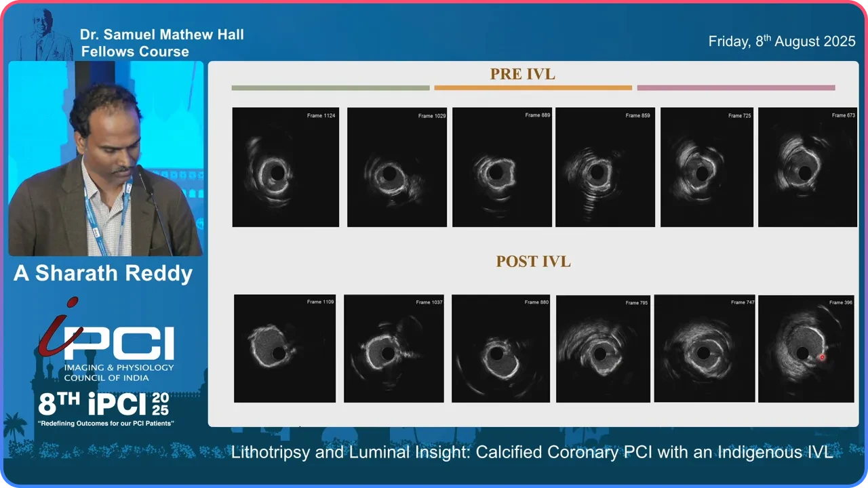Open the Post IVL Frame 880 image
The image size is (868, 488).
500,348
